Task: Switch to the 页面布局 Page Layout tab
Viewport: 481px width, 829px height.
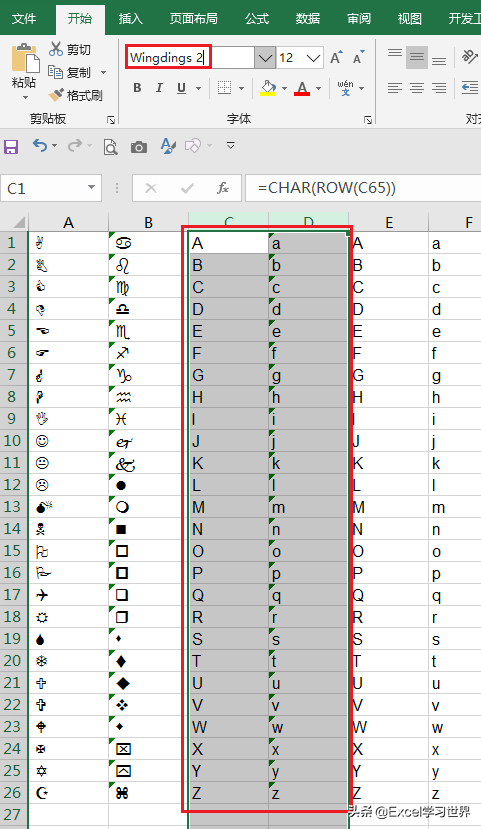Action: (193, 19)
